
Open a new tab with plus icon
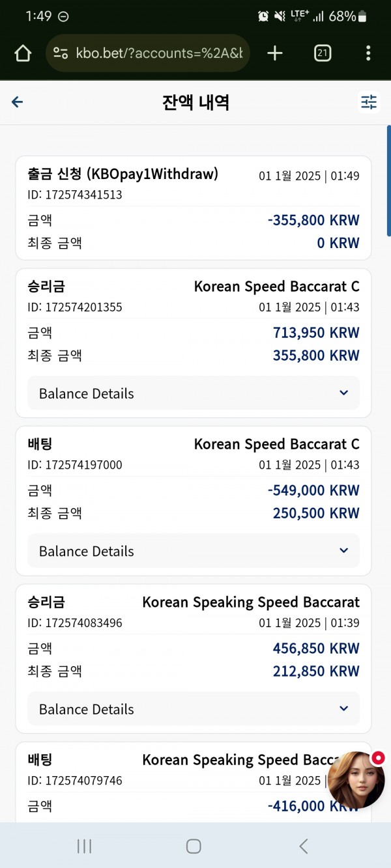click(275, 53)
